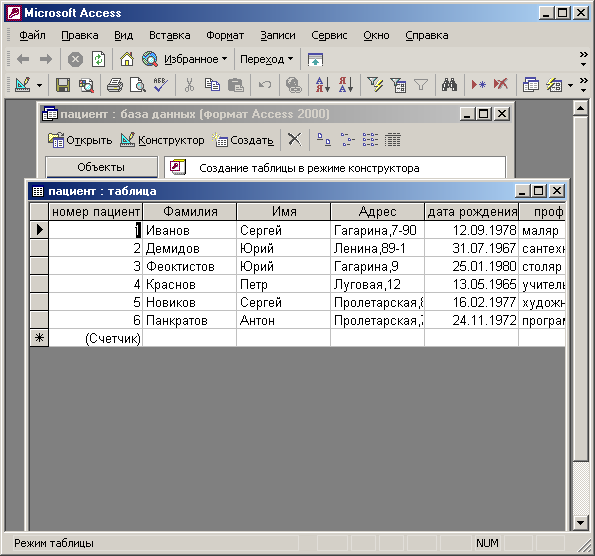Expand web toolbar overflow chevron
Screen dimensions: 595x556
[584, 59]
